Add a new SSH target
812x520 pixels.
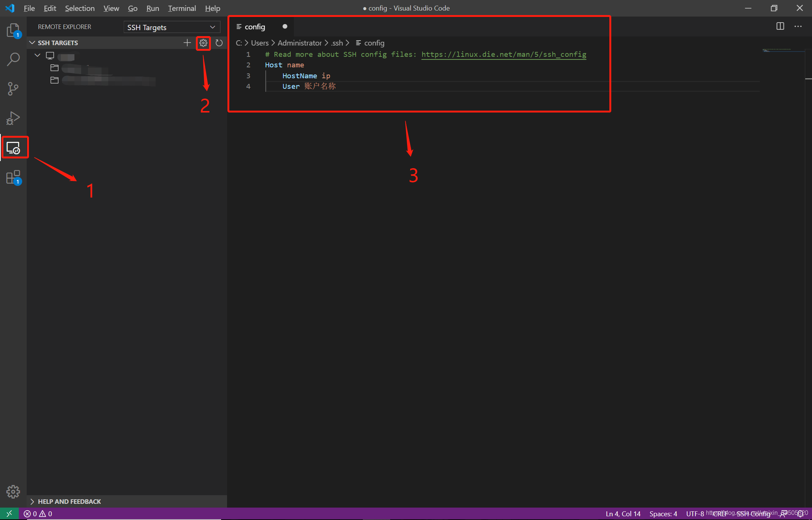coord(187,43)
